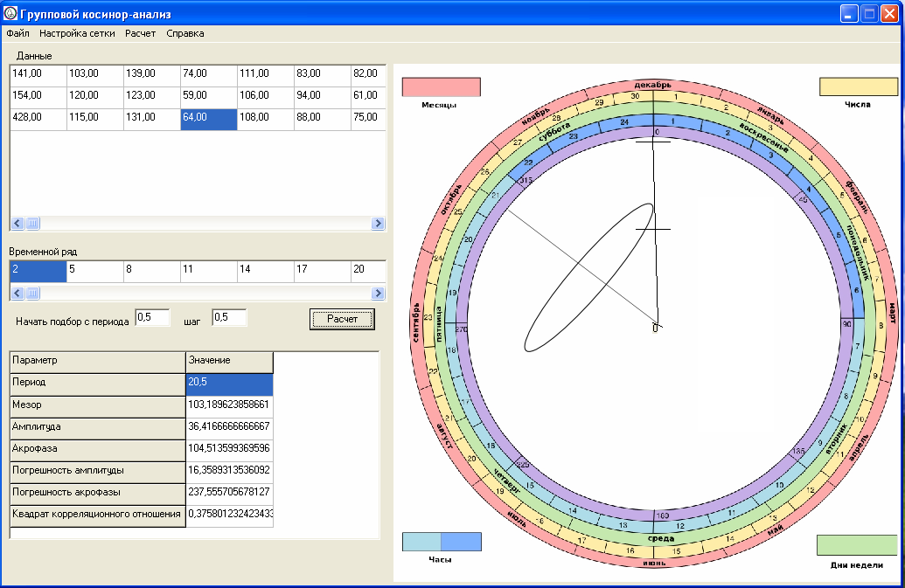This screenshot has height=588, width=905.
Task: Select time series cell 11
Action: [209, 272]
